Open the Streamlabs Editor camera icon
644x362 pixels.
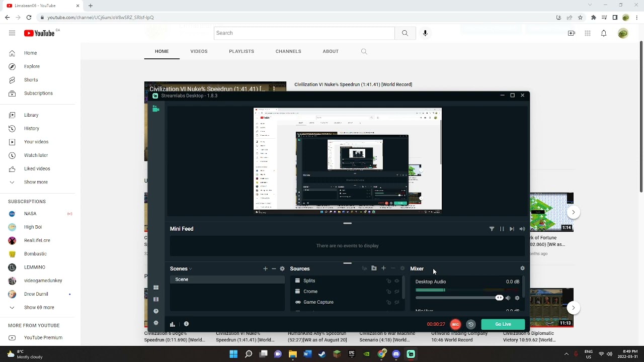point(156,109)
